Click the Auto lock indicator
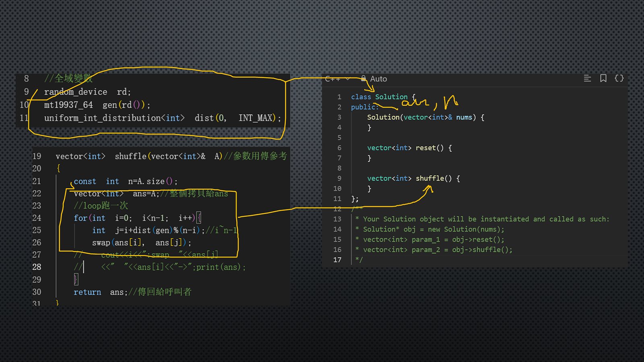 tap(374, 79)
